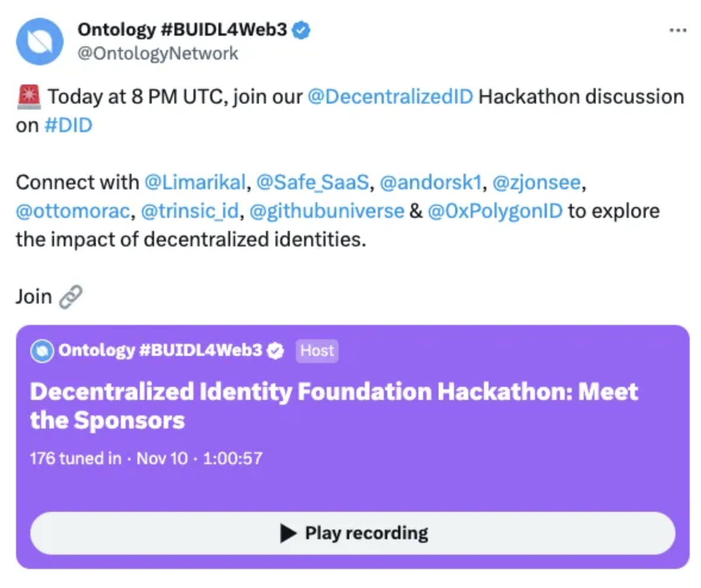Viewport: 701px width, 588px height.
Task: Open the #DID hashtag
Action: 68,126
